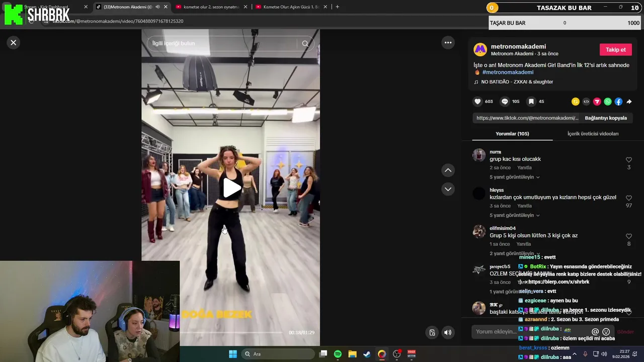Close the Metronom Akademi browser tab

click(x=166, y=7)
